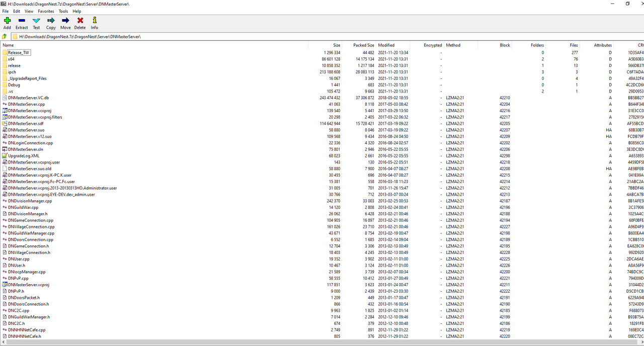This screenshot has width=644, height=346.
Task: Select the Release_TW folder icon
Action: 5,52
